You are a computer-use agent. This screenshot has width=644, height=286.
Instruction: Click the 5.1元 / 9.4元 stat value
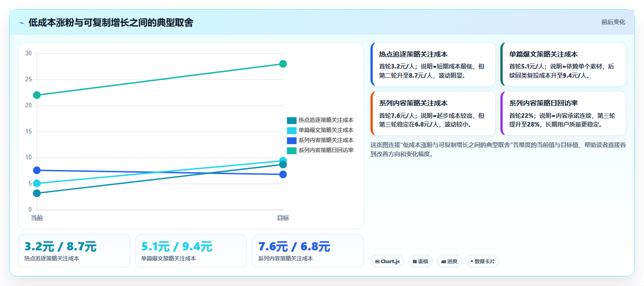pyautogui.click(x=177, y=247)
